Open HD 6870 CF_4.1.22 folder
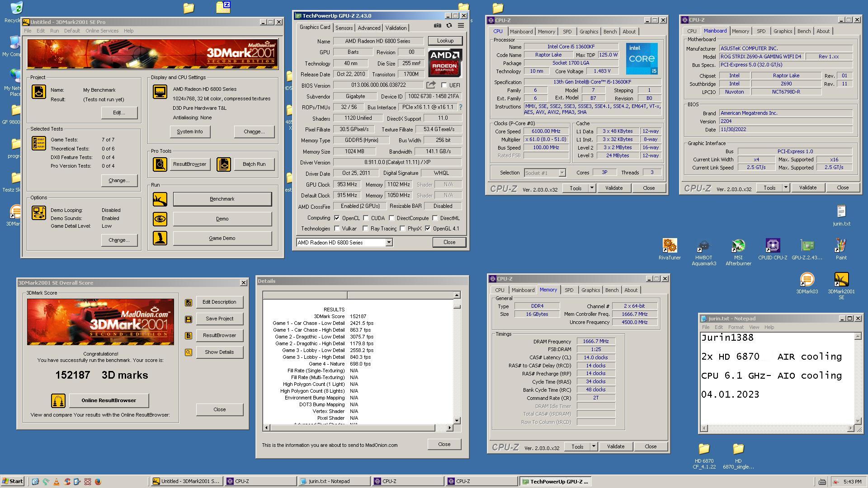 click(704, 456)
